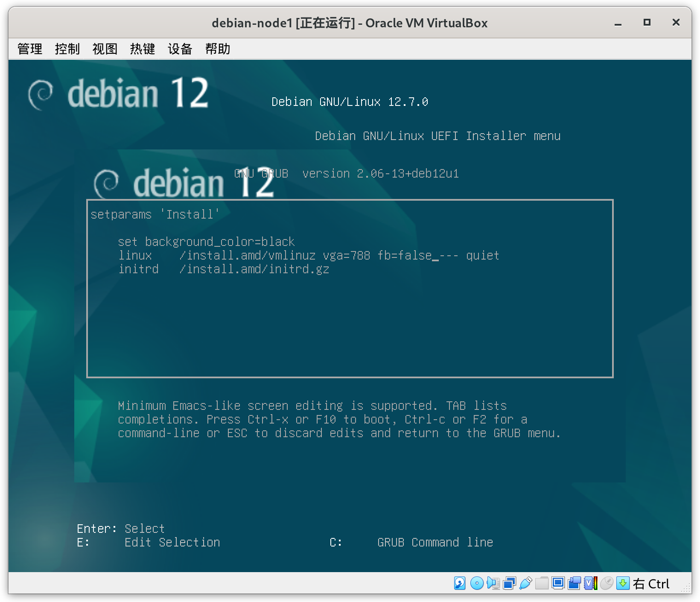Screen dimensions: 700x602
Task: Open the 帮助 menu
Action: [x=218, y=49]
